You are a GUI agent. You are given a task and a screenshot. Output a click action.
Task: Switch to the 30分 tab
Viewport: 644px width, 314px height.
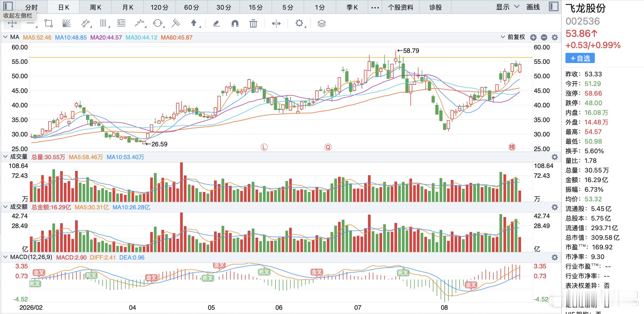(x=224, y=7)
